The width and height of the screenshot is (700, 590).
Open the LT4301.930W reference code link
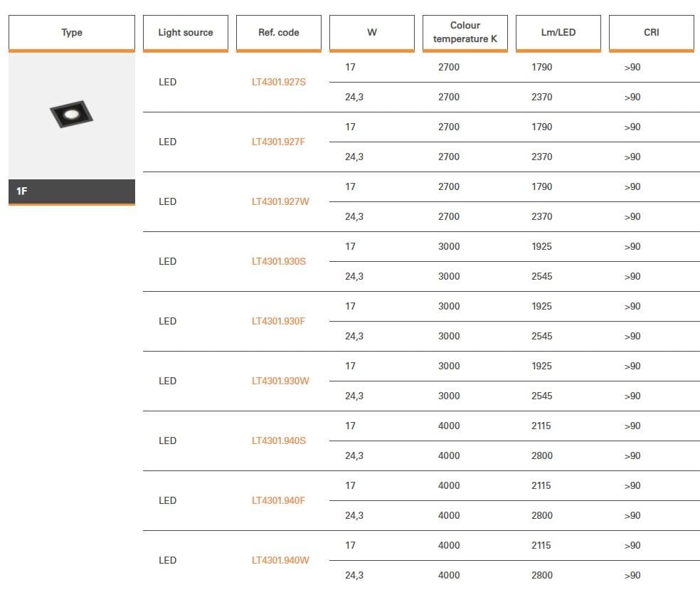point(280,381)
